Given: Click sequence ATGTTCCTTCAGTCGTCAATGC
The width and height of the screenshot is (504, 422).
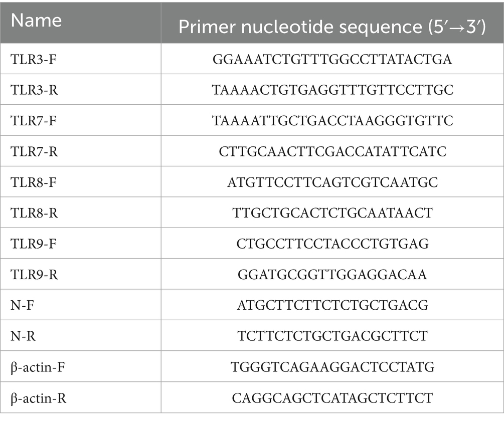Looking at the screenshot, I should click(x=332, y=182).
